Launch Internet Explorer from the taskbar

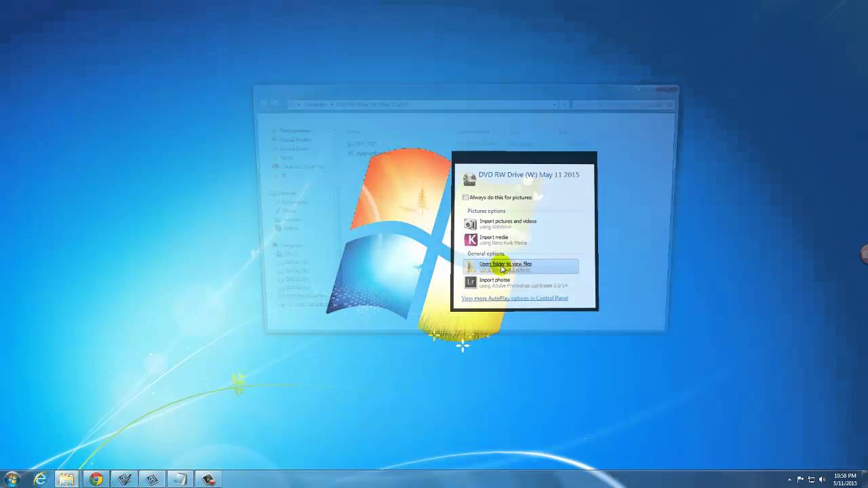[40, 479]
